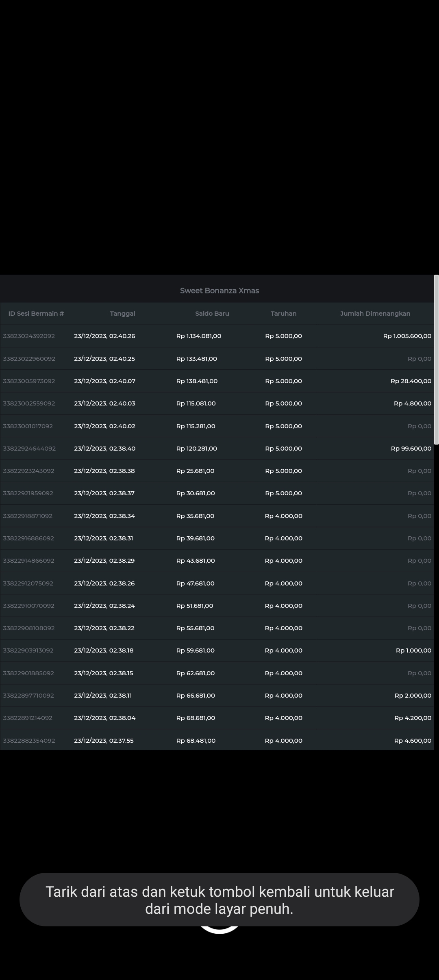
Task: Click the Taruhan column header
Action: click(x=283, y=313)
